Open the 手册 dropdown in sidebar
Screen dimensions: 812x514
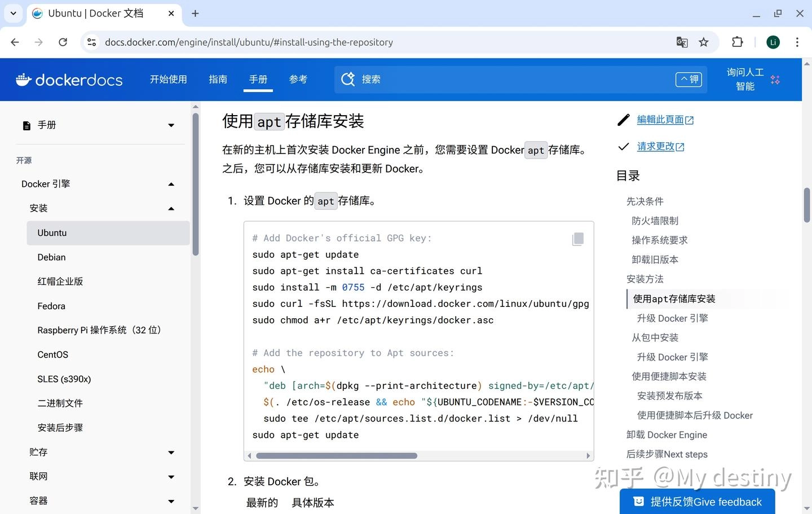(171, 125)
